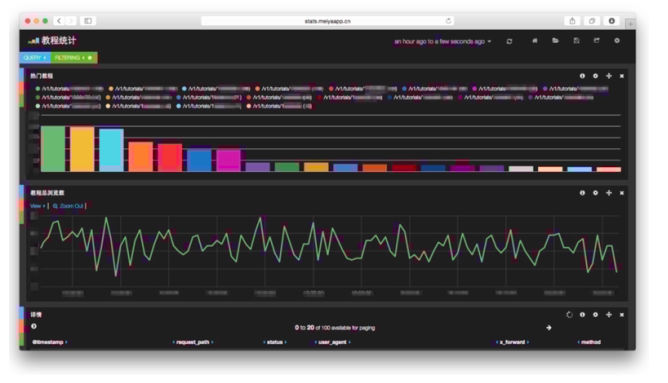Remove the line chart panel

click(x=622, y=193)
